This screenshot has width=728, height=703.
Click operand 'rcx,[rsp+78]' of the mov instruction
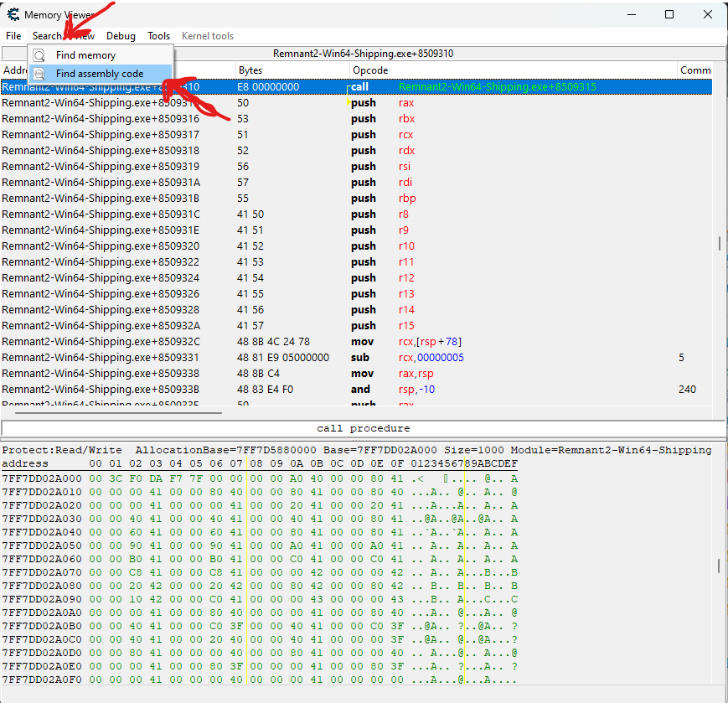430,342
